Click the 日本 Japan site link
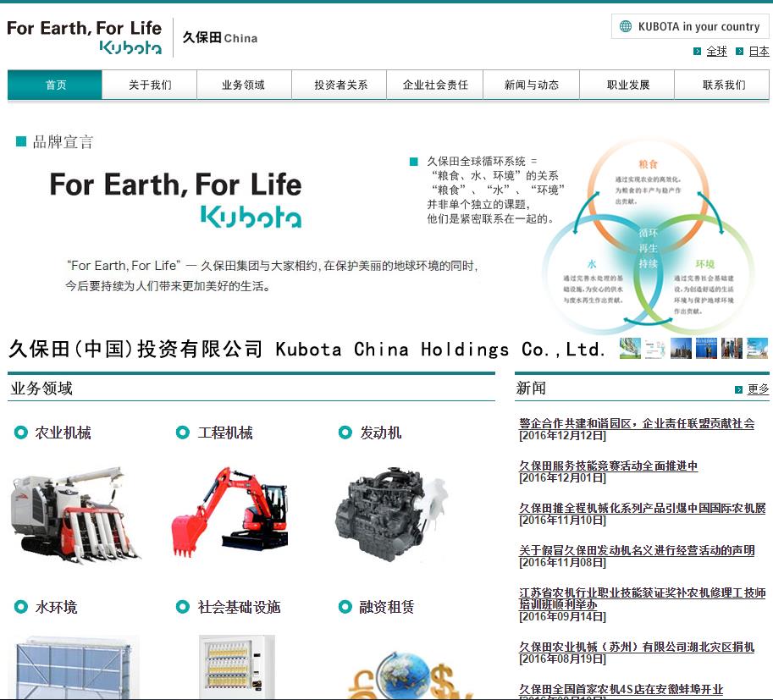This screenshot has width=773, height=700. 759,52
